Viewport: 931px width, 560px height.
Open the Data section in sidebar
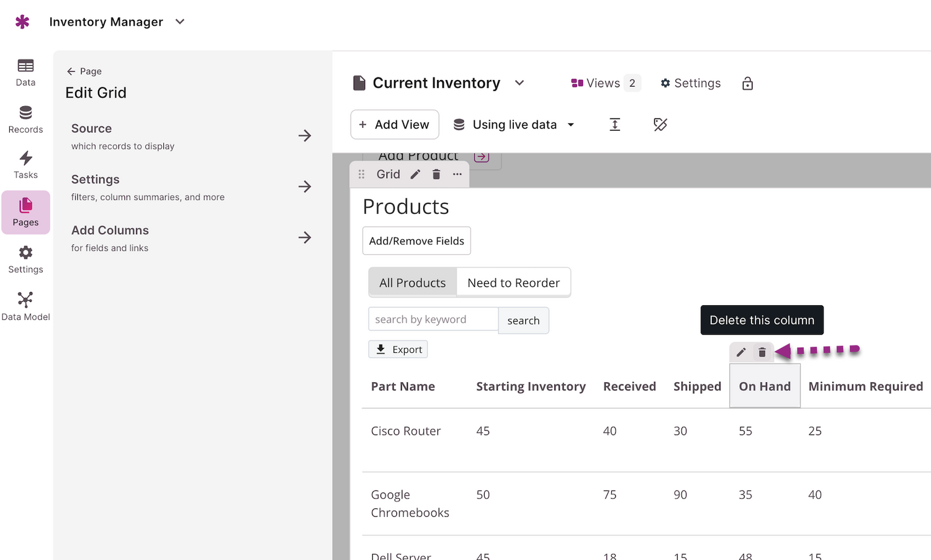(x=25, y=72)
